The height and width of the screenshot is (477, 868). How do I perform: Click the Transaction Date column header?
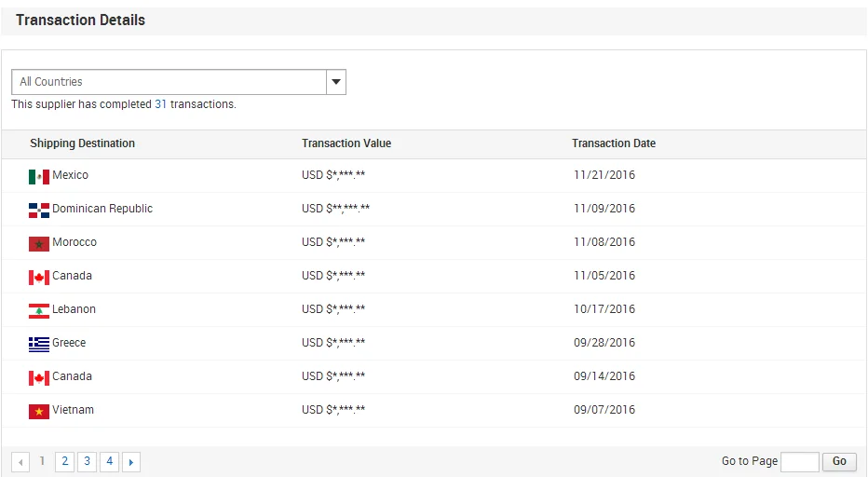(614, 143)
